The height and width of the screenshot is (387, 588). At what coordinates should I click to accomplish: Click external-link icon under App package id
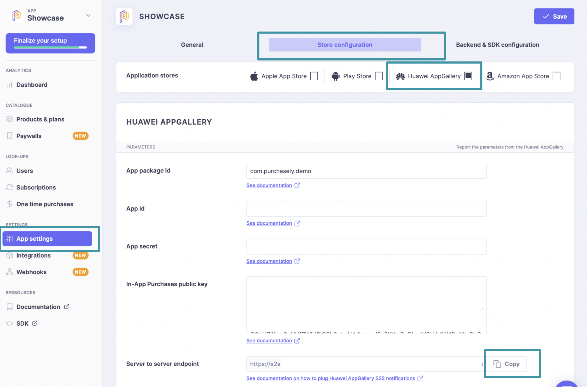[298, 185]
